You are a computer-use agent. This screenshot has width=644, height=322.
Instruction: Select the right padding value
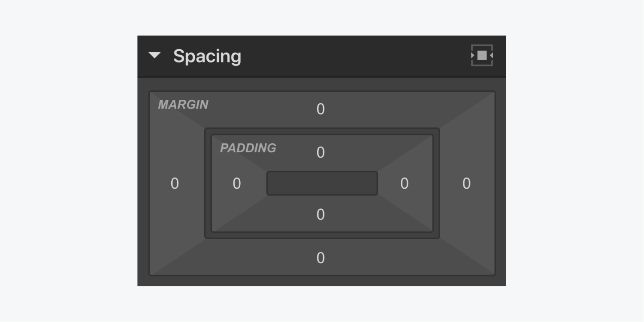(404, 184)
